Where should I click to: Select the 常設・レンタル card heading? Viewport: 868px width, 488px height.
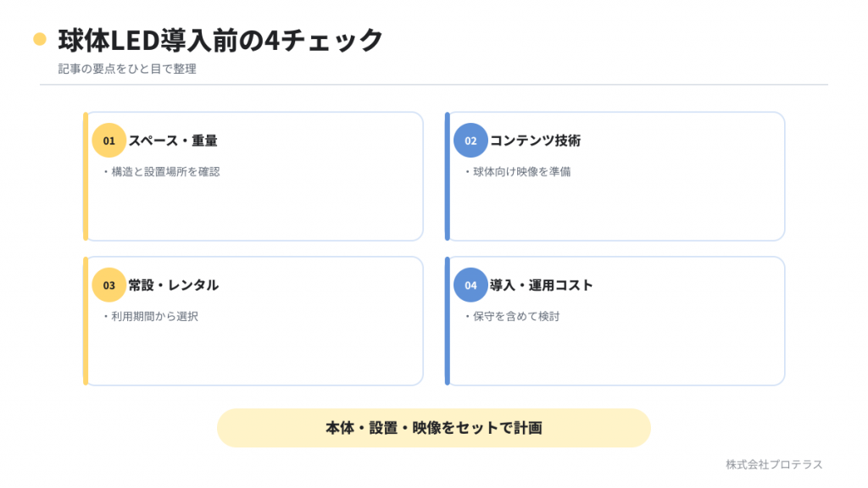pyautogui.click(x=174, y=285)
